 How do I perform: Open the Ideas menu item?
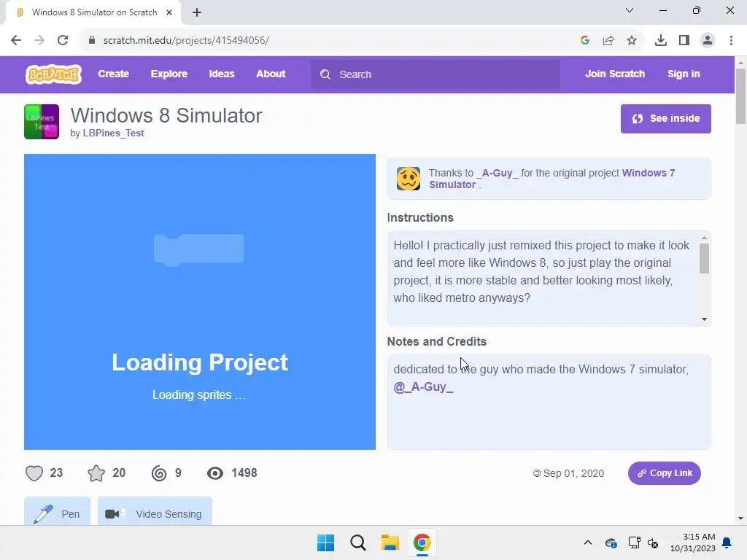point(222,74)
